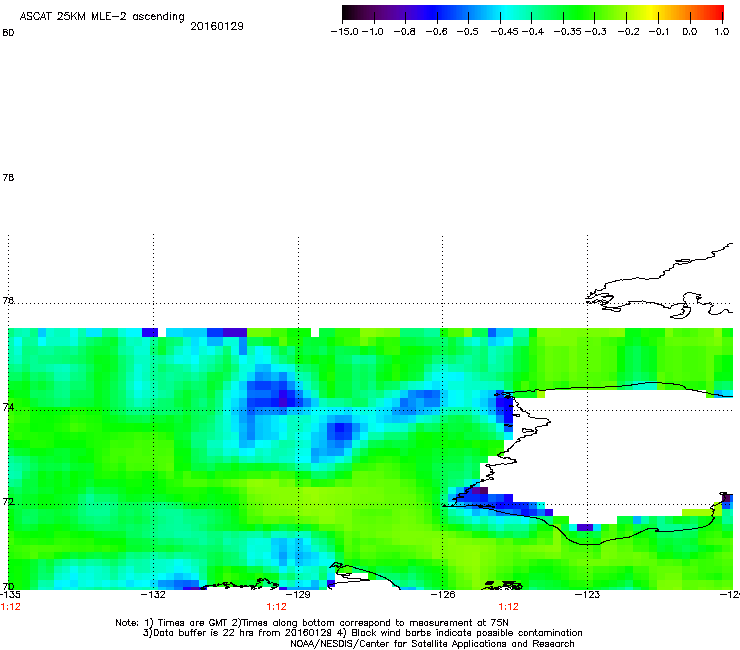The height and width of the screenshot is (650, 740).
Task: Click the -0.45 color scale label
Action: click(x=504, y=32)
